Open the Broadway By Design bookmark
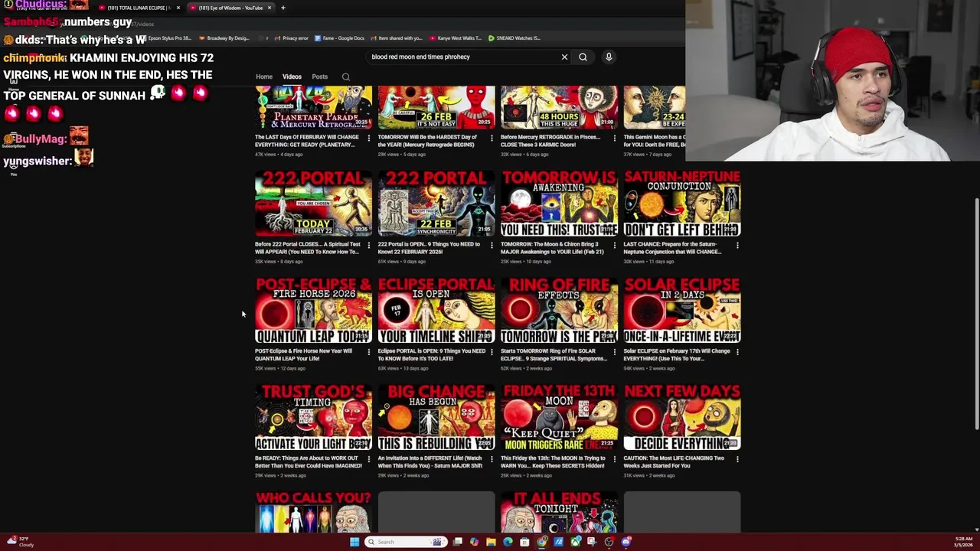980x551 pixels. point(224,37)
